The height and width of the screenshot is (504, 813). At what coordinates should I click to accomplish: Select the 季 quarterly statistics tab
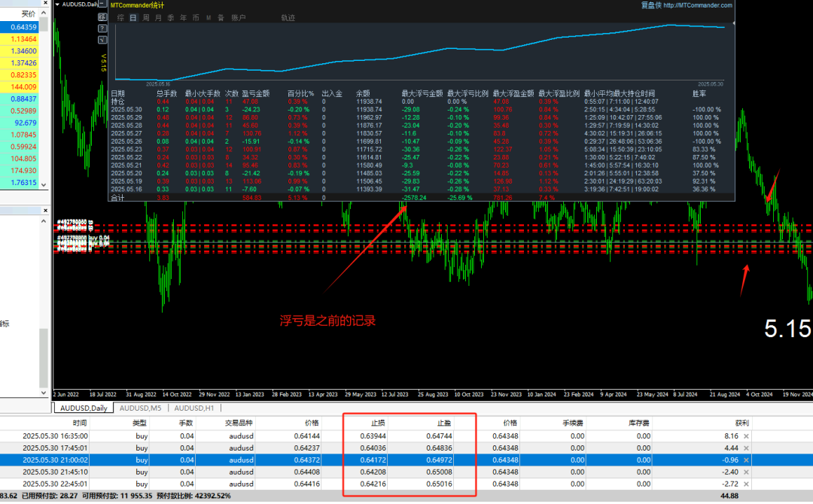[x=171, y=17]
